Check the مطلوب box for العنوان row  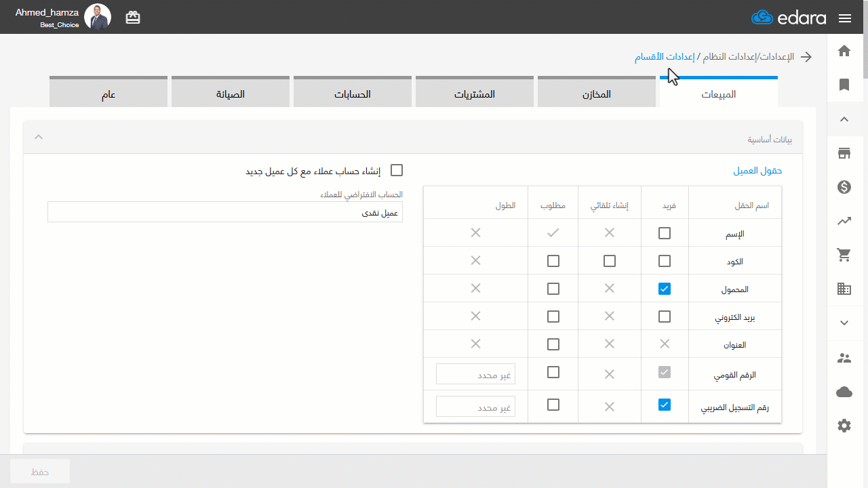553,344
